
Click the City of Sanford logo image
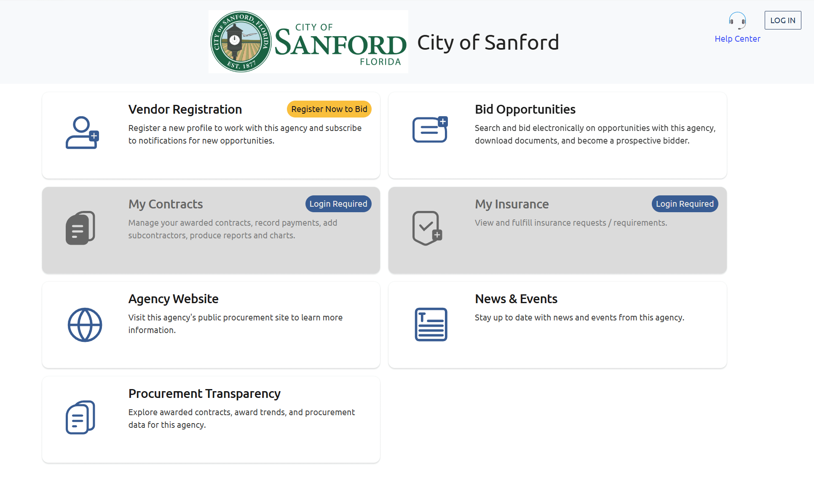point(308,42)
